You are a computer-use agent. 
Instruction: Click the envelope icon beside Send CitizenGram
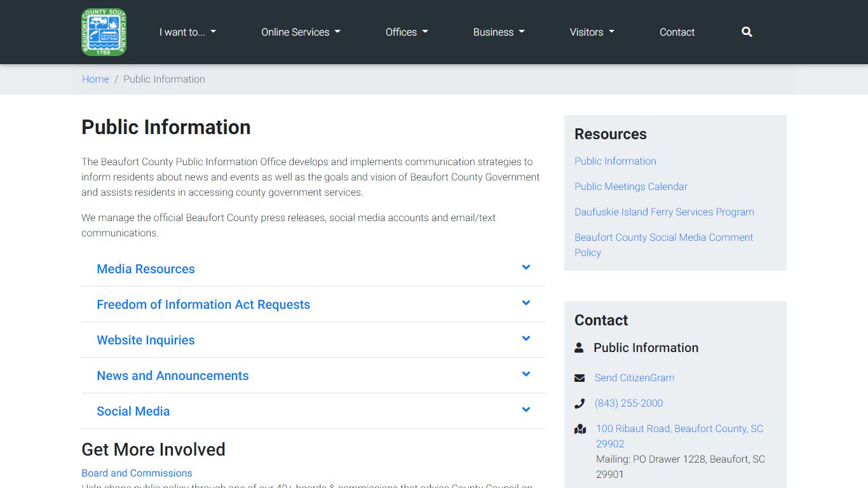pos(580,378)
